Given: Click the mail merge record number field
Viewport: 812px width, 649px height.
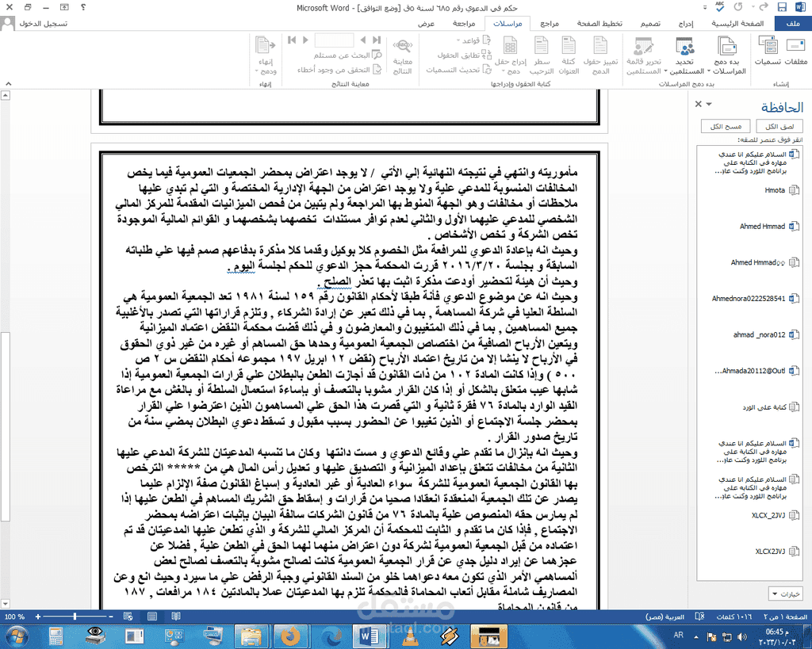Looking at the screenshot, I should tap(334, 40).
